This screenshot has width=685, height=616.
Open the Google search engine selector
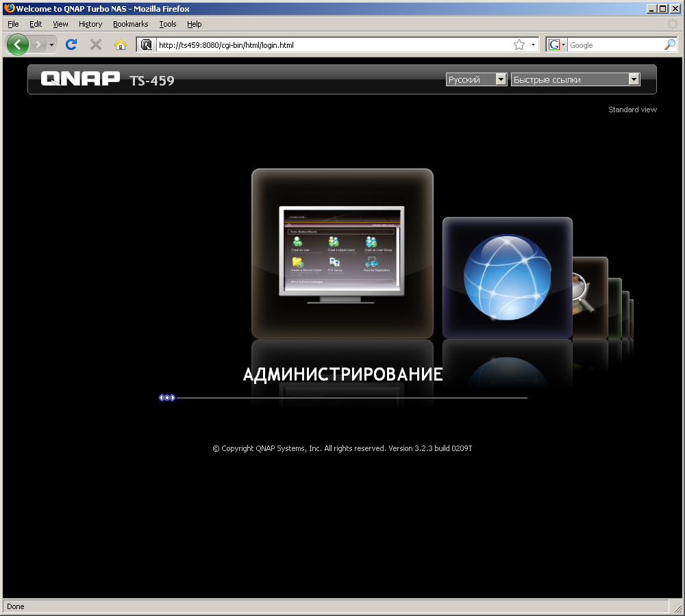tap(556, 44)
